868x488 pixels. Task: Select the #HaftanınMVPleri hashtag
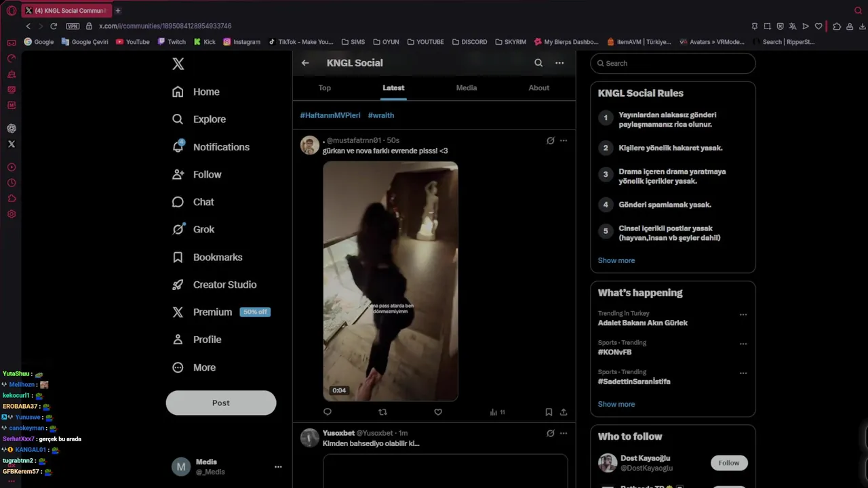330,115
